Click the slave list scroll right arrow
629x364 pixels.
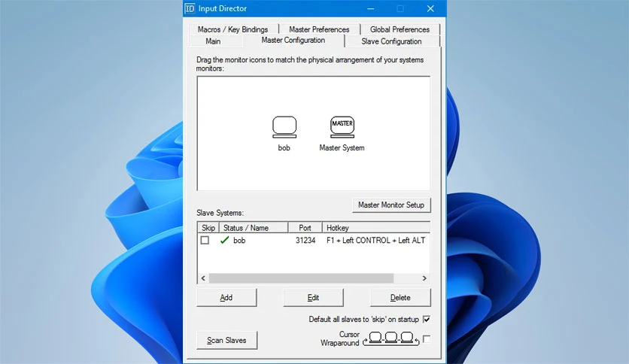[424, 278]
